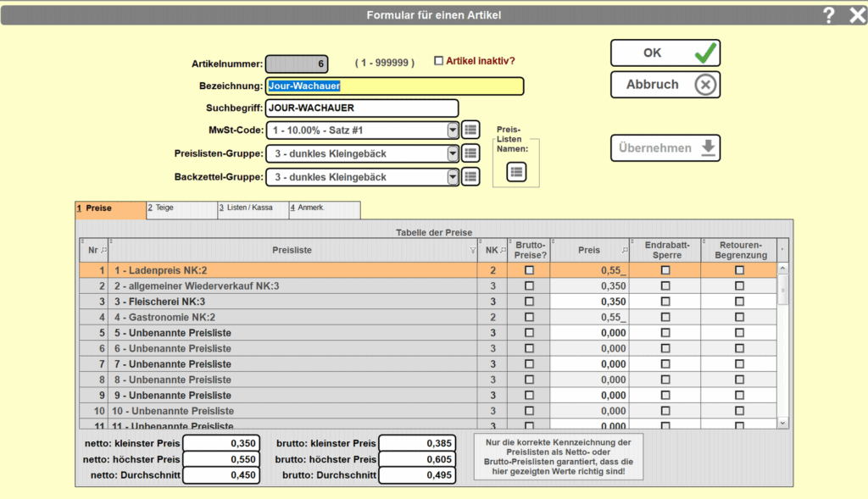Confirm with the OK button

[665, 53]
